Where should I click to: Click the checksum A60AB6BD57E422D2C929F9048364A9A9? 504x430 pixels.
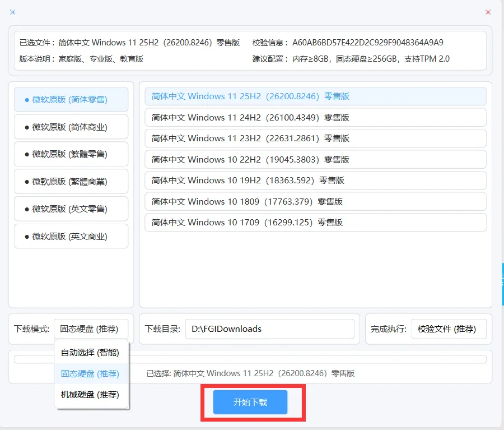click(x=368, y=43)
